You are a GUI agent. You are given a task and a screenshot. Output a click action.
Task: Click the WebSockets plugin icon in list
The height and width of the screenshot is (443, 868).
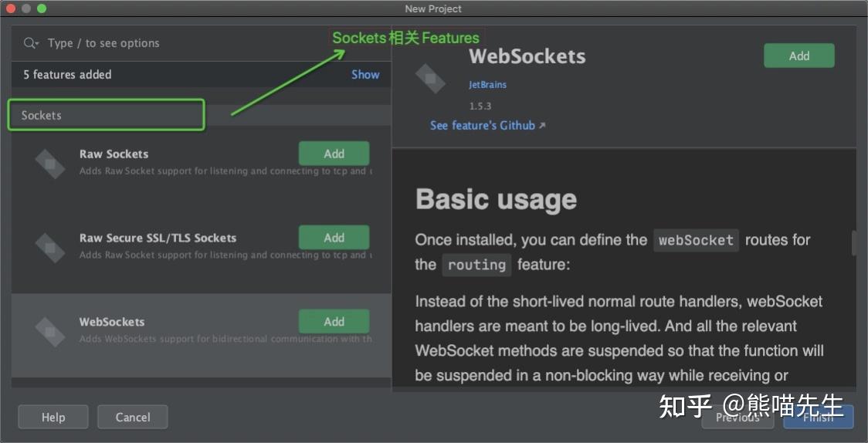click(50, 331)
